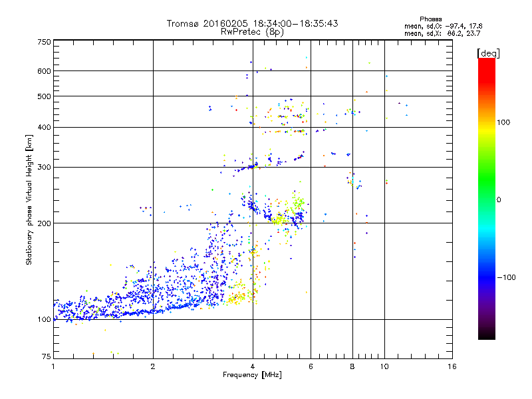Click the 'Frequency [MHz]' axis label
The width and height of the screenshot is (532, 399).
coord(252,375)
